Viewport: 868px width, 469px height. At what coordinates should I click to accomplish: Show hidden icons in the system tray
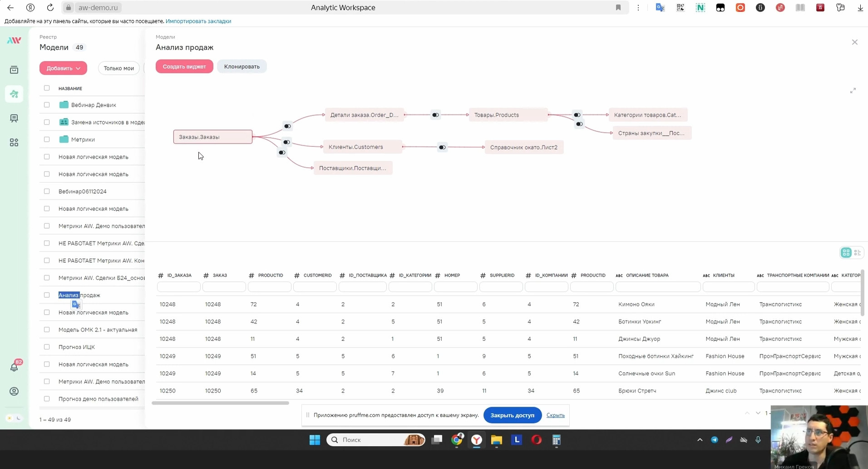click(x=700, y=440)
